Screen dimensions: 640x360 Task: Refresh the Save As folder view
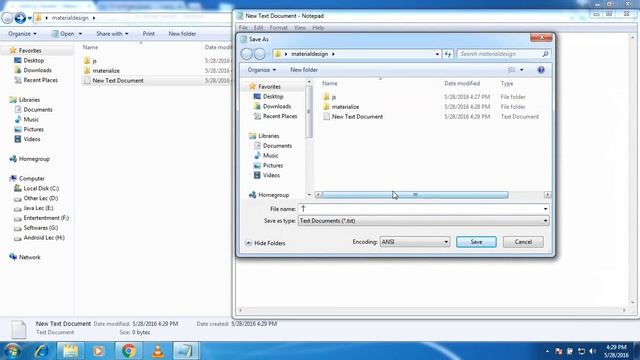click(x=448, y=54)
